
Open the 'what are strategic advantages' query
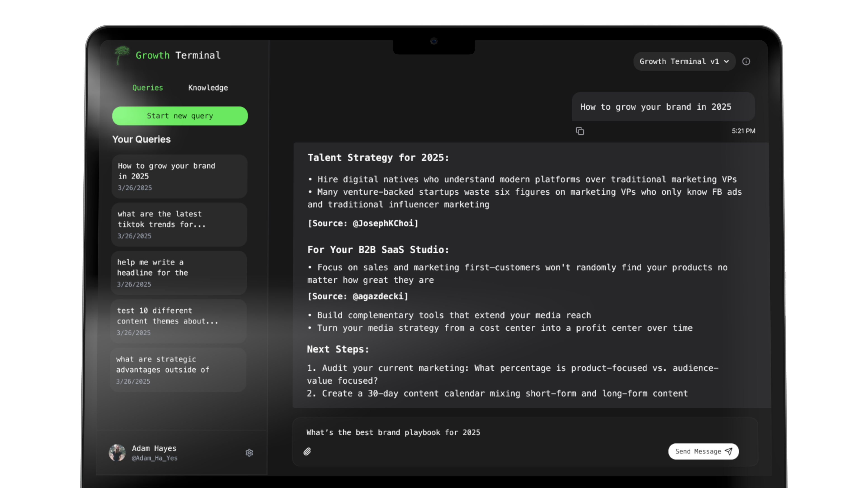coord(179,369)
